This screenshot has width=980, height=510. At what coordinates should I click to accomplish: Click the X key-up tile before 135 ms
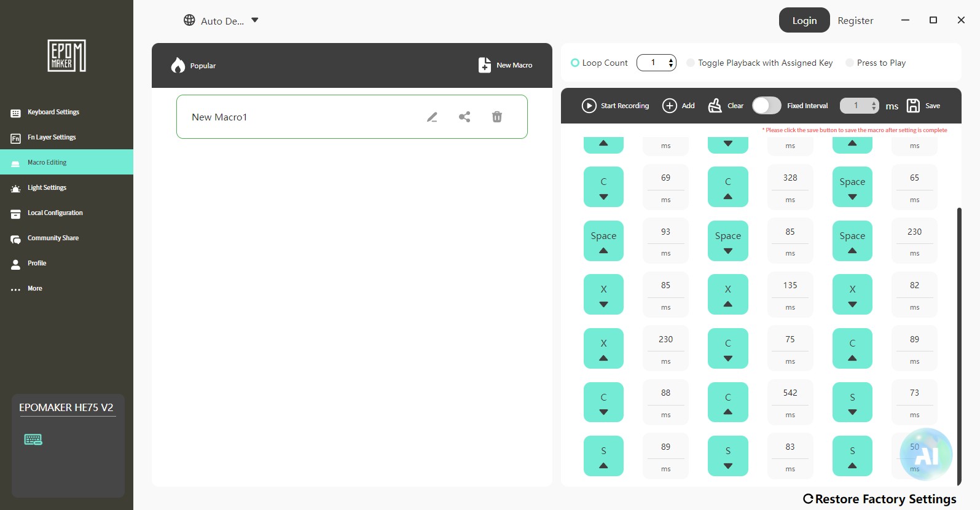(728, 294)
